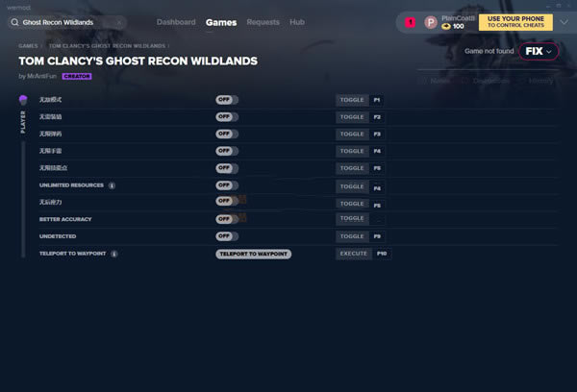Click the empty hotkey box for Better Accuracy
This screenshot has width=577, height=392.
[377, 220]
